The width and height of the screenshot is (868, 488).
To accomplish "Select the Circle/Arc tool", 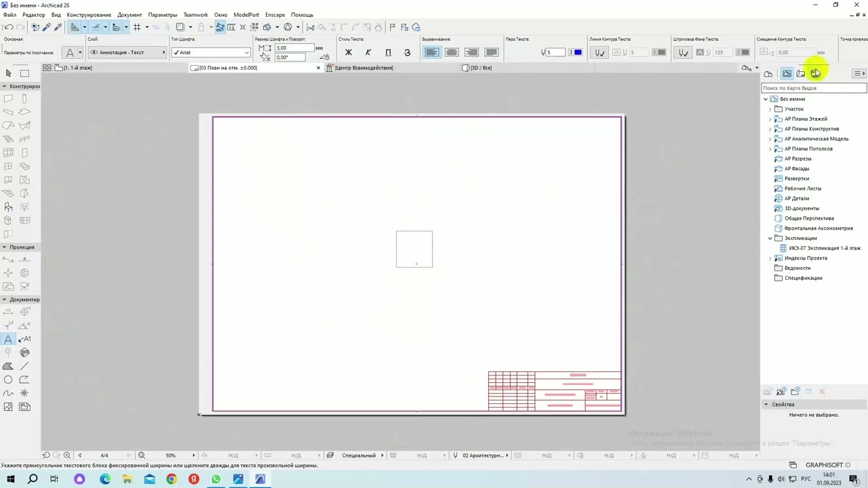I will coord(8,380).
